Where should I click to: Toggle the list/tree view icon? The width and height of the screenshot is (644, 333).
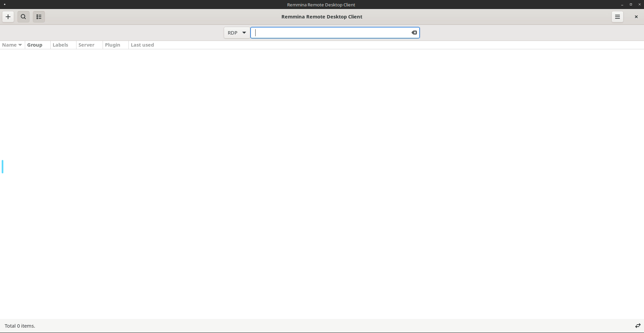[39, 17]
